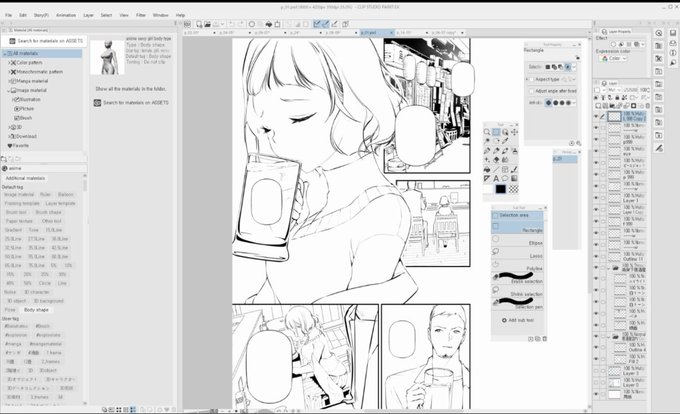Click the Lock layer icon in Layer palette
Screen dimensions: 680x414
(617, 98)
